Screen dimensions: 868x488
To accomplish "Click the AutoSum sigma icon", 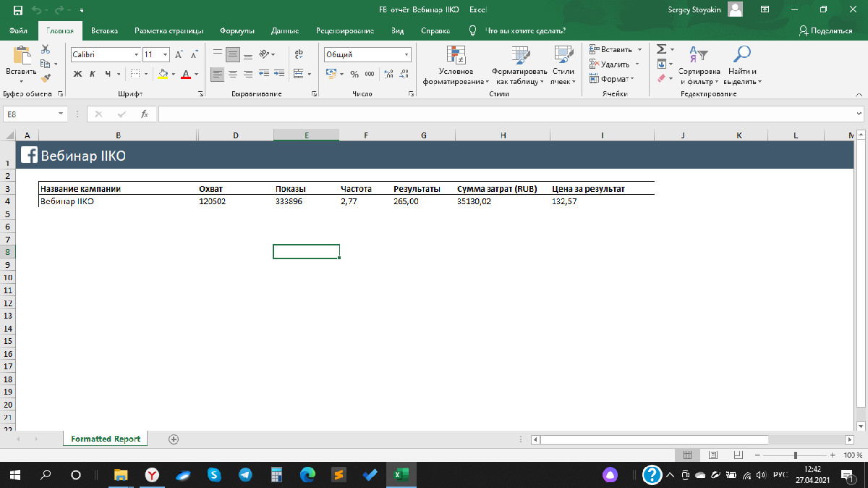I will pos(661,49).
